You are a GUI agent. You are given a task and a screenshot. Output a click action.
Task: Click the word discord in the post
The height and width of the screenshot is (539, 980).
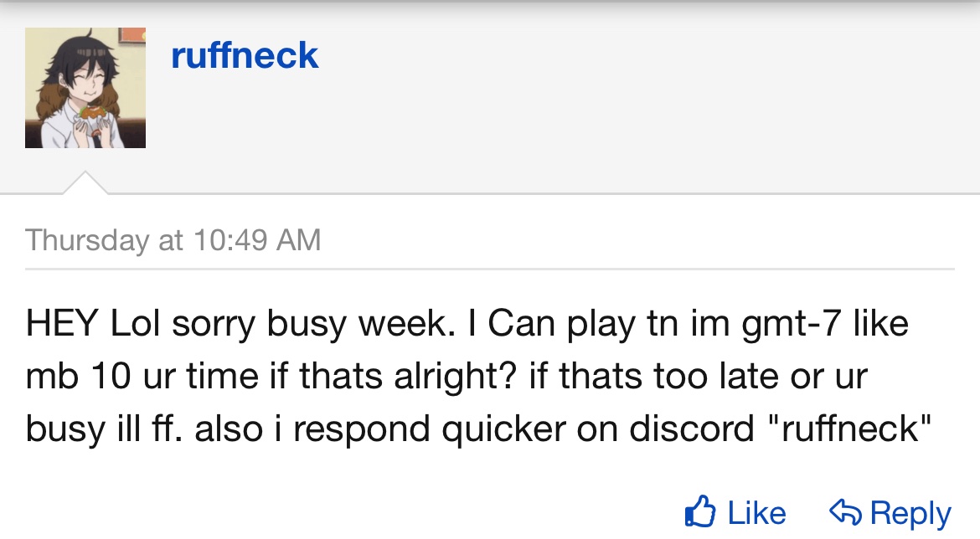pyautogui.click(x=693, y=429)
